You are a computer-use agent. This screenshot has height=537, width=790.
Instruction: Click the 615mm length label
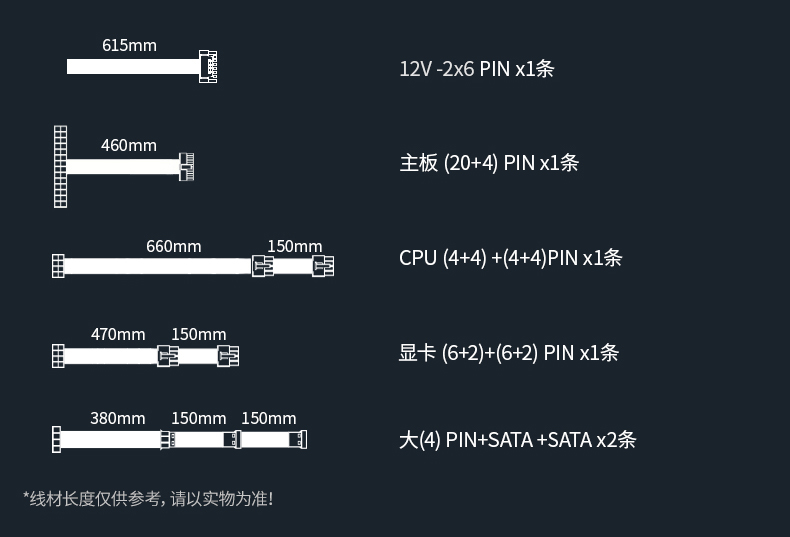[129, 45]
